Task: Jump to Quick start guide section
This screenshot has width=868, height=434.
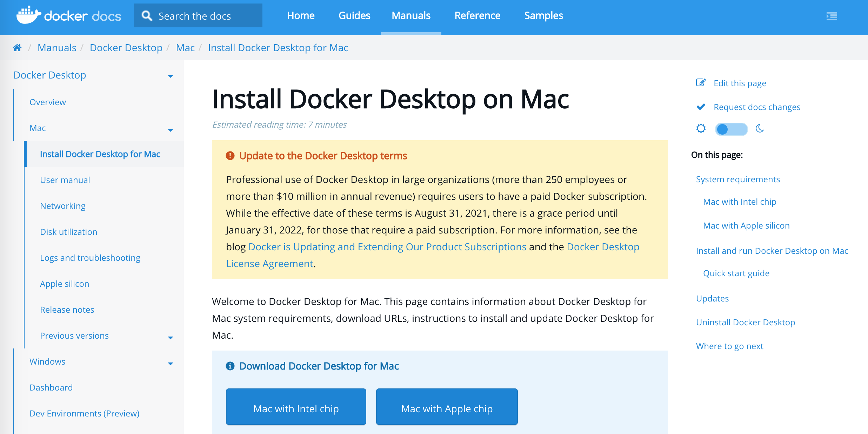Action: (736, 273)
